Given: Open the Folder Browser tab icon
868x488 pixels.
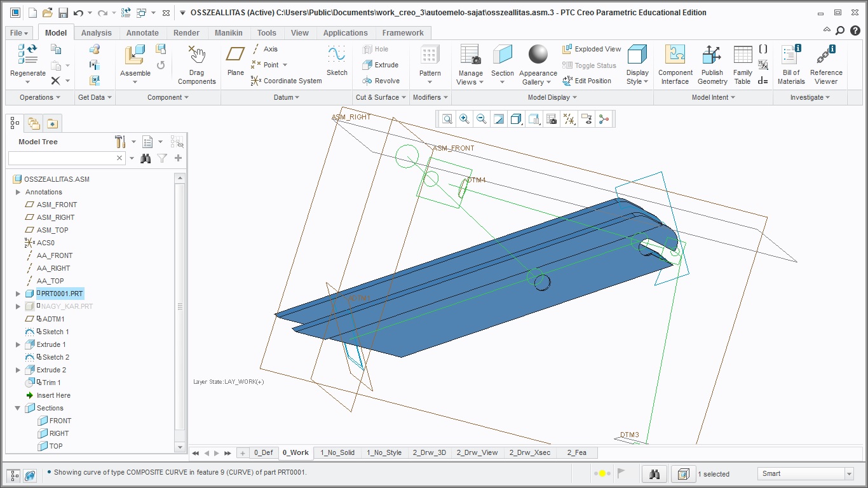Looking at the screenshot, I should [x=33, y=123].
